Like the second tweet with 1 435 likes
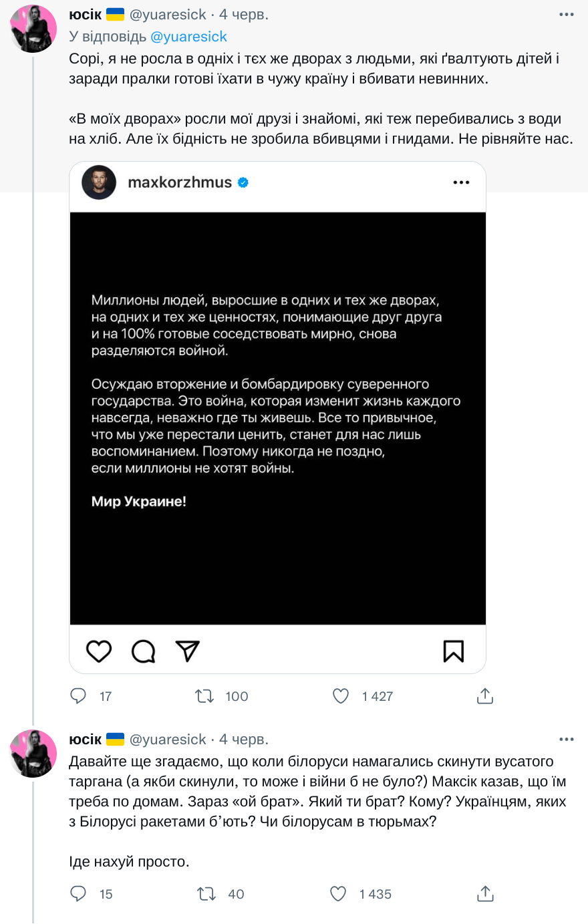588x924 pixels. click(339, 894)
